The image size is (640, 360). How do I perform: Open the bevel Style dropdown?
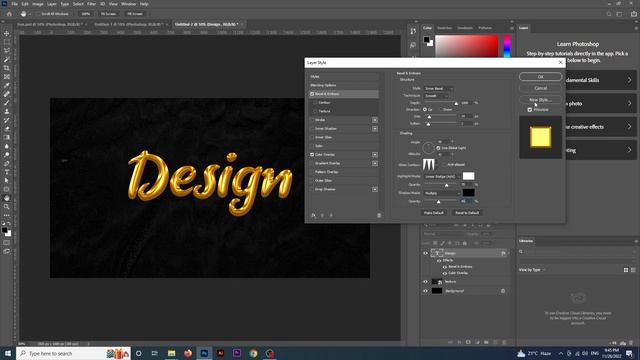click(438, 88)
